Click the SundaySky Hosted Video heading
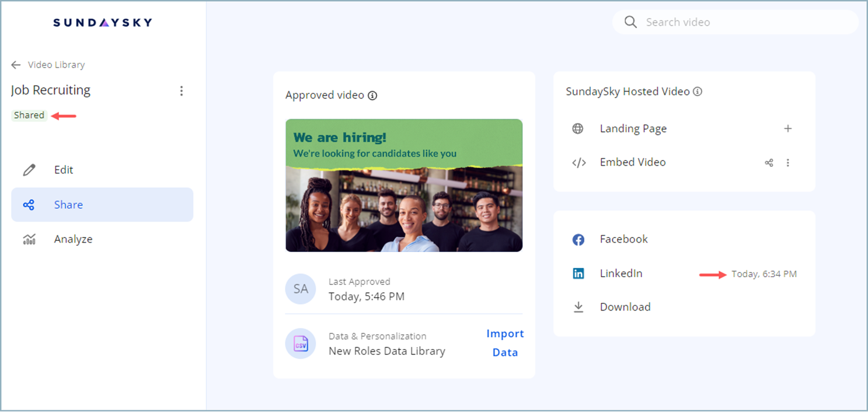Image resolution: width=868 pixels, height=412 pixels. pyautogui.click(x=628, y=92)
